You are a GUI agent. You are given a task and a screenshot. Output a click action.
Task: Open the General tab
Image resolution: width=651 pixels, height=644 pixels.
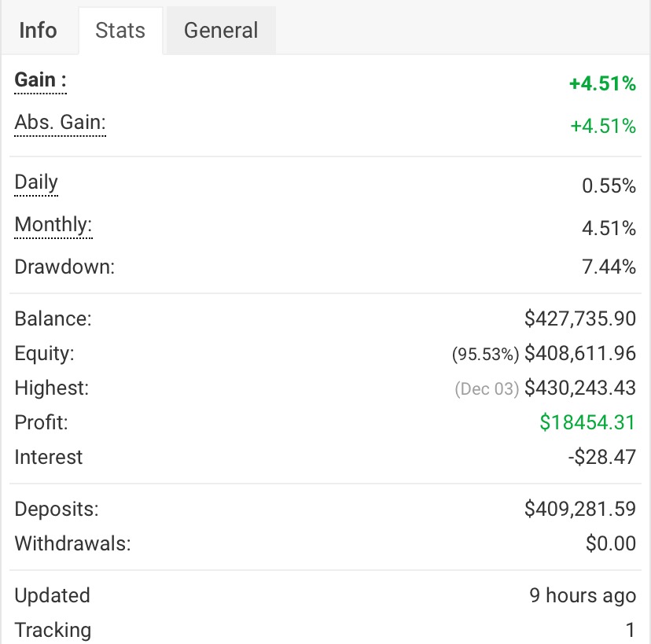click(x=221, y=31)
